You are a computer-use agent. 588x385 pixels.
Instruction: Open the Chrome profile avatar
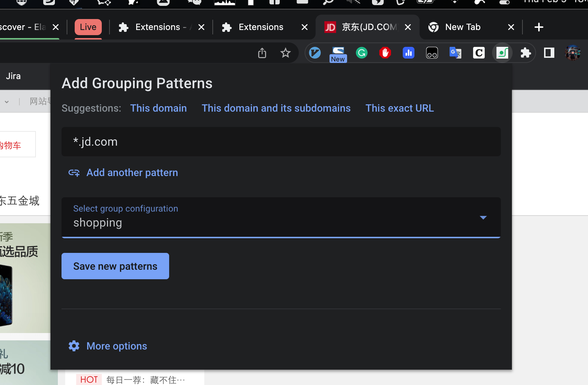pos(573,53)
